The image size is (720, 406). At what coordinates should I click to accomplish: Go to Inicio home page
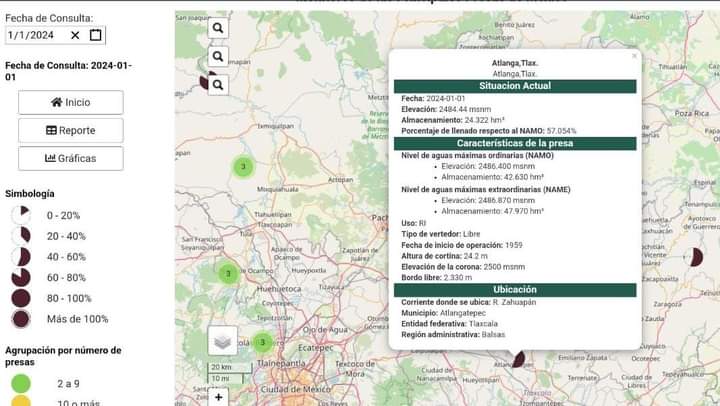[70, 102]
